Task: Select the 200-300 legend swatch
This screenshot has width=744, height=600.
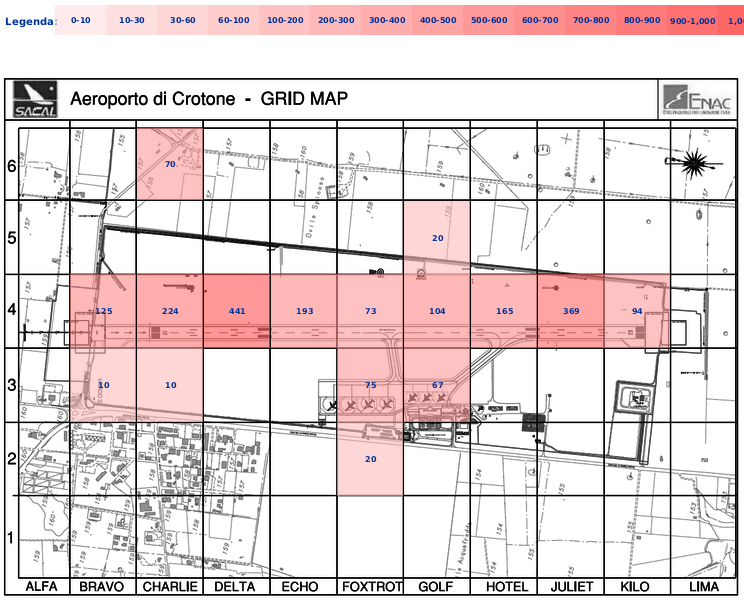Action: [x=336, y=20]
